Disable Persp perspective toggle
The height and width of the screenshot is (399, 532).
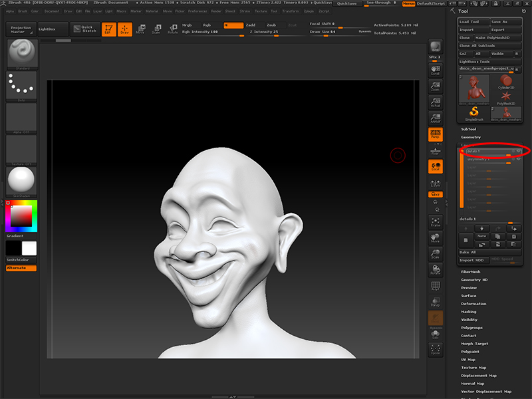[436, 134]
